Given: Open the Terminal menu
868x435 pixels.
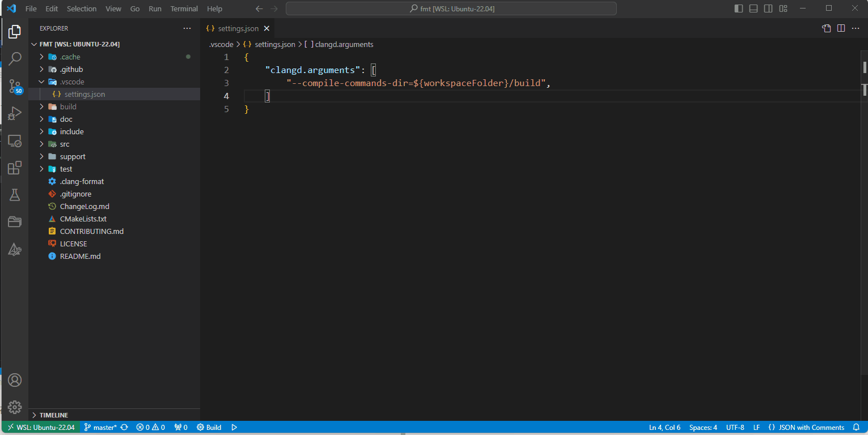Looking at the screenshot, I should click(x=184, y=8).
